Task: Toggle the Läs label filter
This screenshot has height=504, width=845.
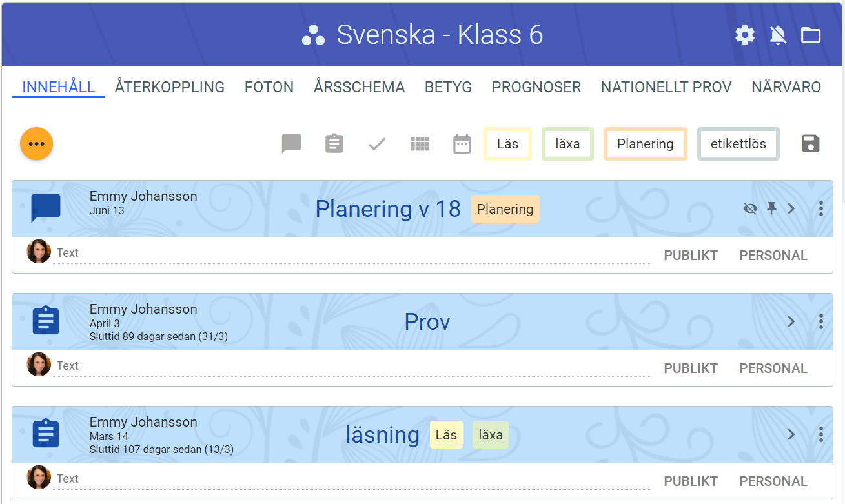Action: [507, 143]
